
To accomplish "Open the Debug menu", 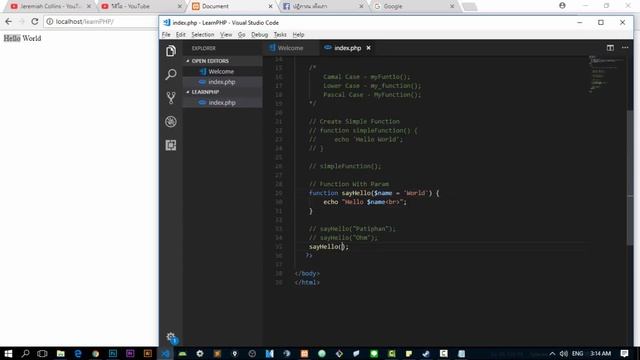I will (x=259, y=35).
